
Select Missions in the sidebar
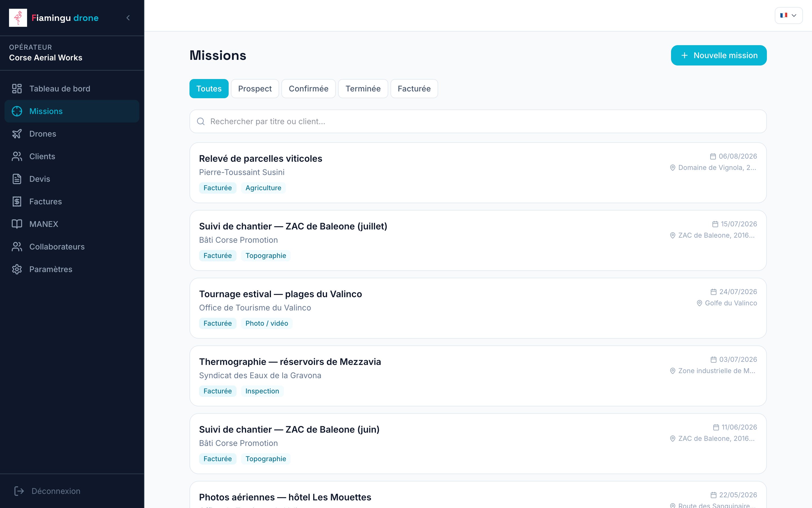tap(72, 111)
